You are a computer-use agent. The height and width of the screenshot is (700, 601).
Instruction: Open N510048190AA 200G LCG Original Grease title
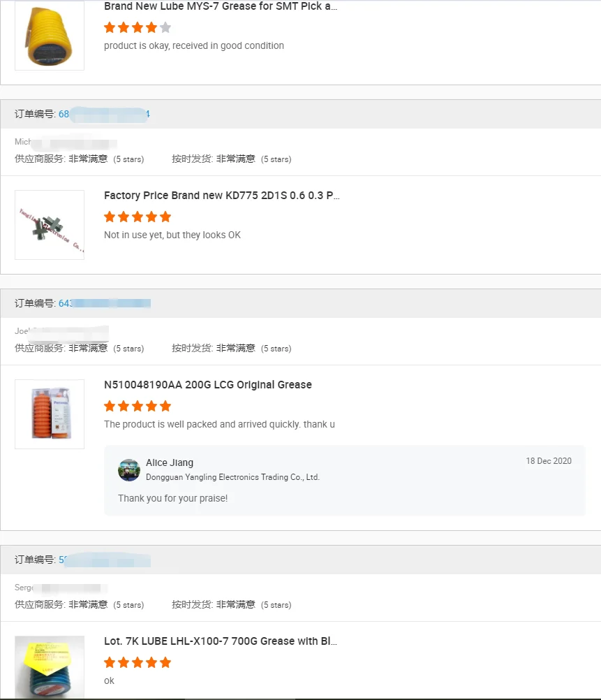coord(207,385)
